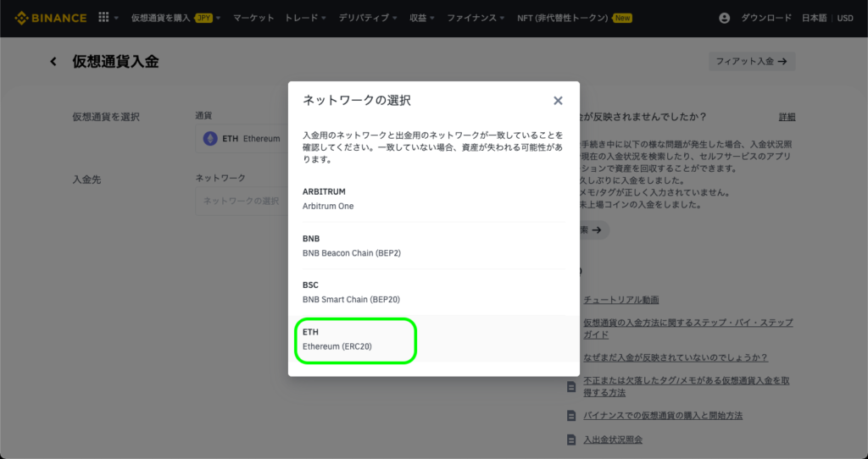Open the マーケット menu
The height and width of the screenshot is (459, 868).
[253, 19]
